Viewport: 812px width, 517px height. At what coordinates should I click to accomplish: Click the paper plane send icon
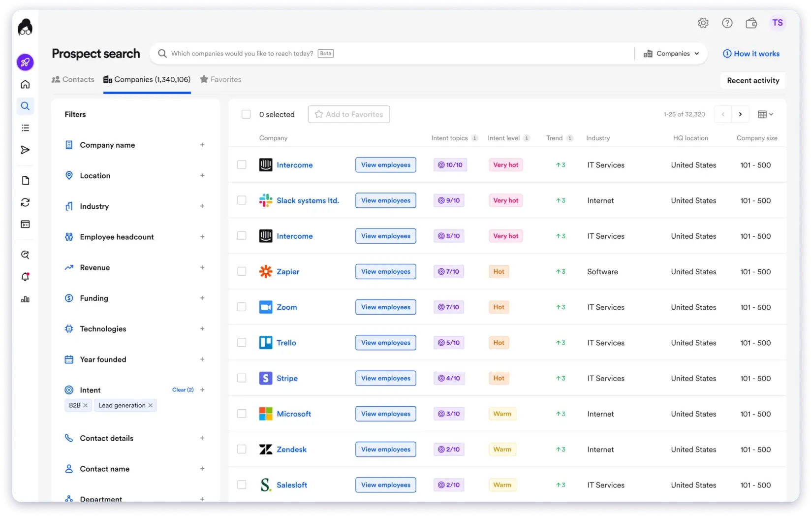[x=25, y=150]
